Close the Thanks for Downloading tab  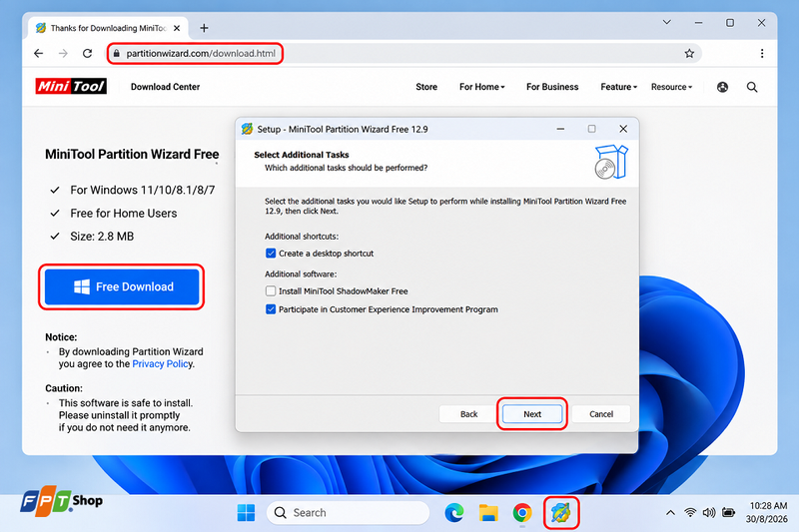[177, 28]
